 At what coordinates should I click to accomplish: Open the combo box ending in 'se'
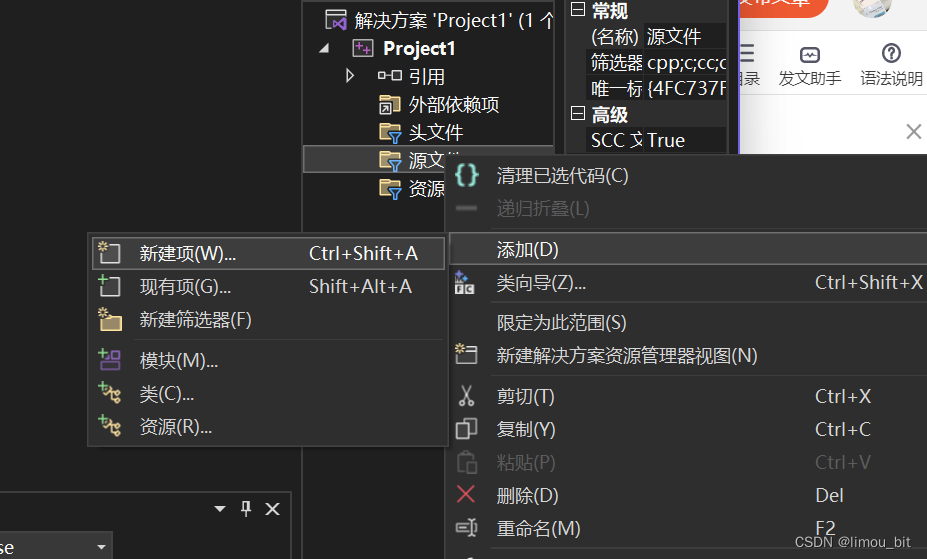pyautogui.click(x=55, y=547)
